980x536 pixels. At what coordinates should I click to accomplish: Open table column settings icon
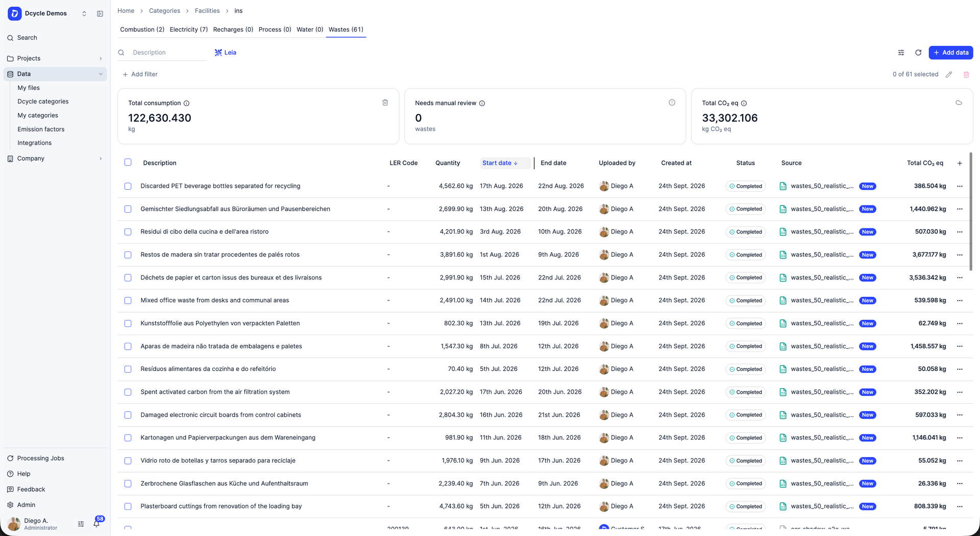pyautogui.click(x=901, y=53)
